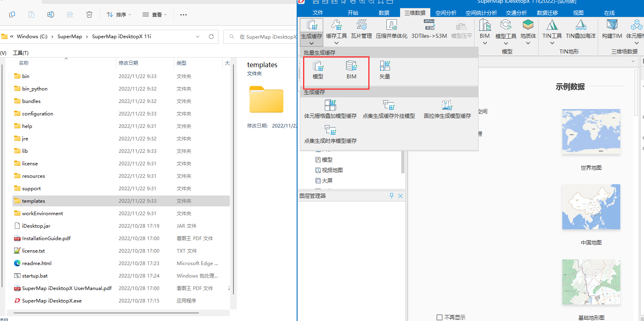Image resolution: width=644 pixels, height=321 pixels.
Task: Switch to the 交通分析 ribbon tab
Action: (516, 13)
